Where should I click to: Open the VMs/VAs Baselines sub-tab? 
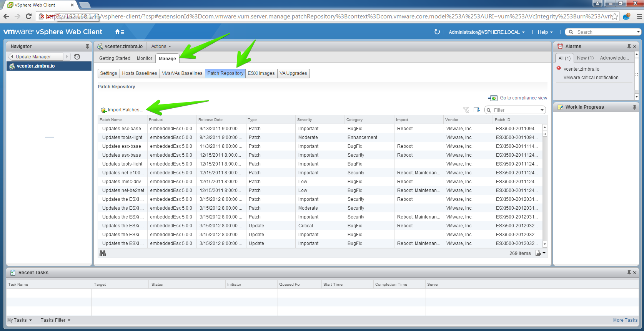[182, 73]
